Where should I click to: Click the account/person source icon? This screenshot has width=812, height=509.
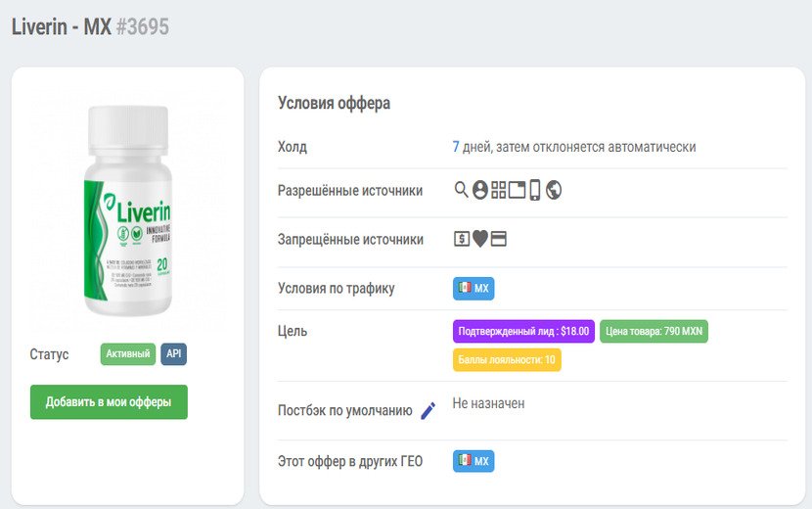[x=479, y=190]
